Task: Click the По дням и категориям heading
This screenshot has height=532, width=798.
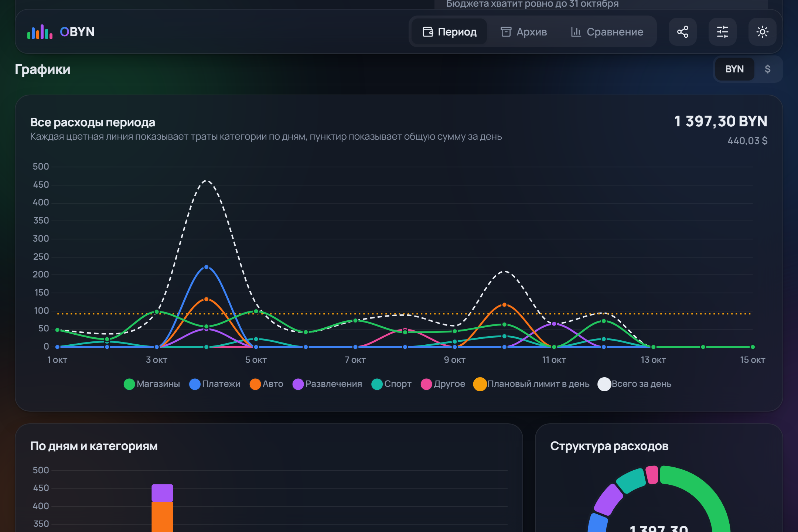Action: click(x=94, y=446)
